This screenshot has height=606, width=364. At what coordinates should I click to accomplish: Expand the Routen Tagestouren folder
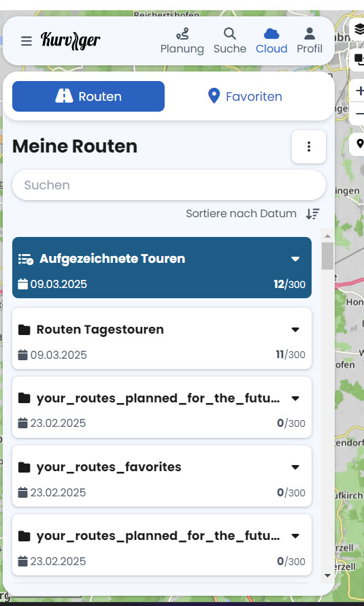point(295,330)
